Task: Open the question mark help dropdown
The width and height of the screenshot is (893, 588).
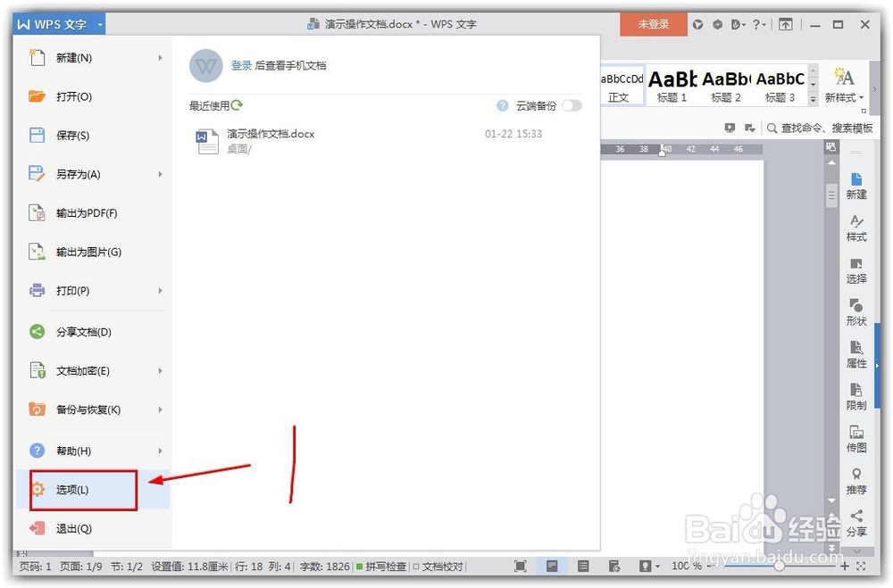Action: 758,24
